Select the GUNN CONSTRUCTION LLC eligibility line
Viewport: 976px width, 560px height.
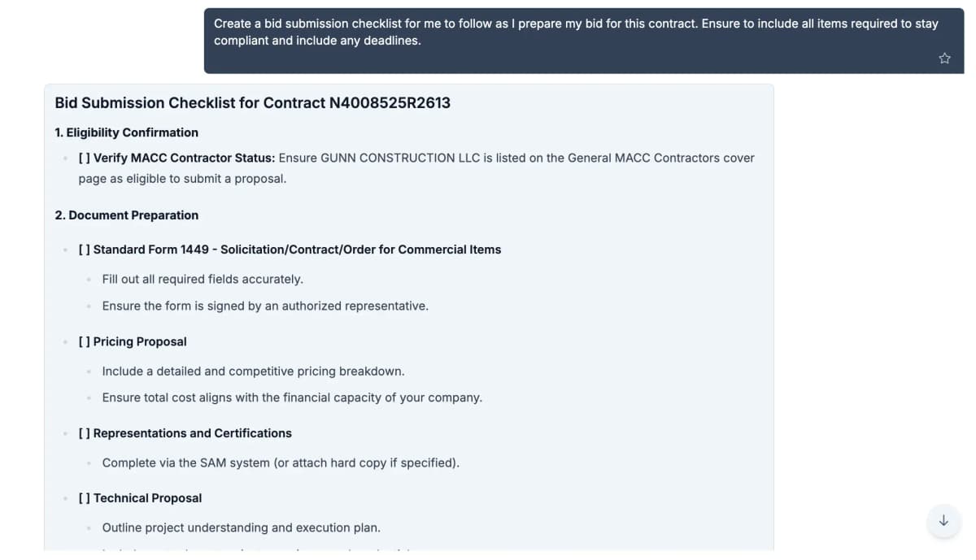pyautogui.click(x=416, y=167)
